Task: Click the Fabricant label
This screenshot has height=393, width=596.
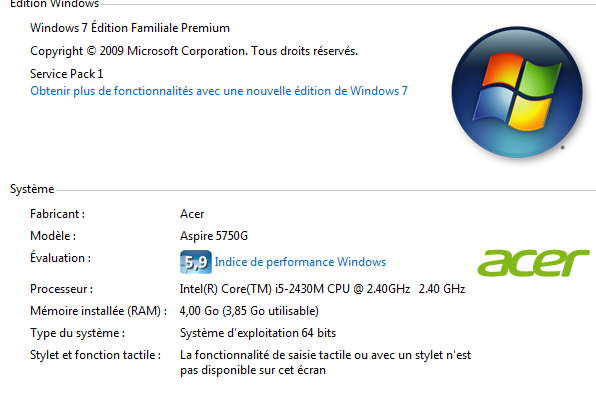Action: click(57, 214)
